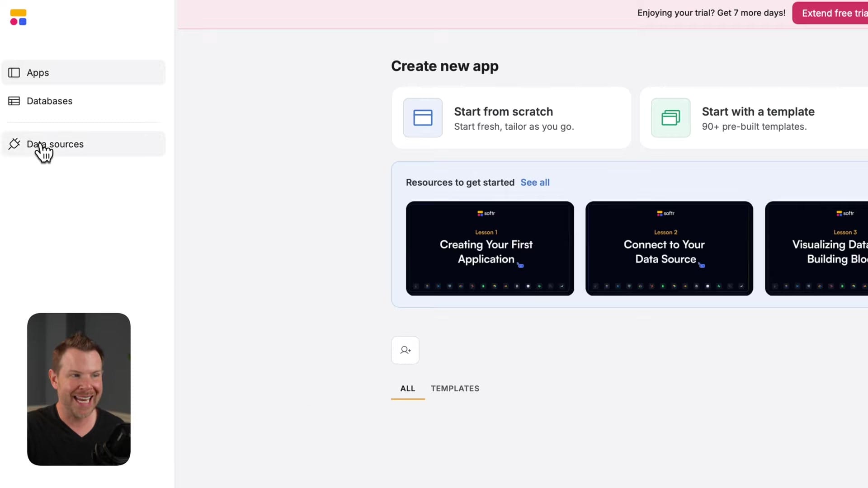
Task: Click the Databases table icon
Action: (14, 101)
